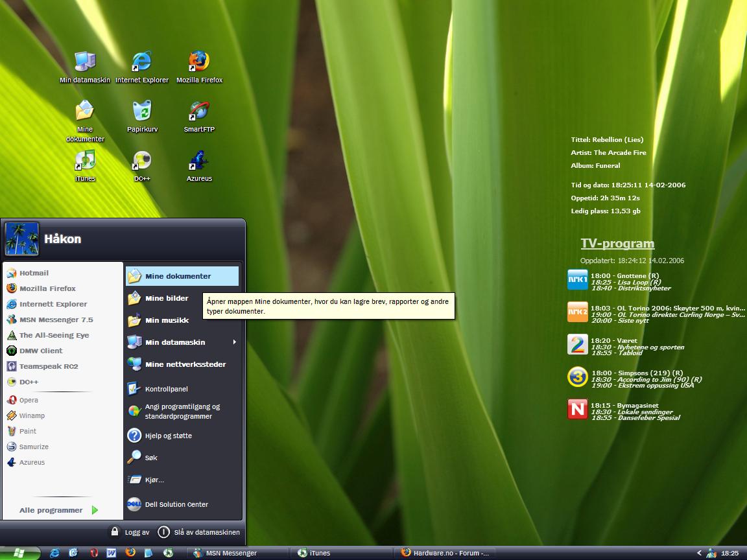747x560 pixels.
Task: Expand the Min datamaskin submenu arrow
Action: [234, 342]
